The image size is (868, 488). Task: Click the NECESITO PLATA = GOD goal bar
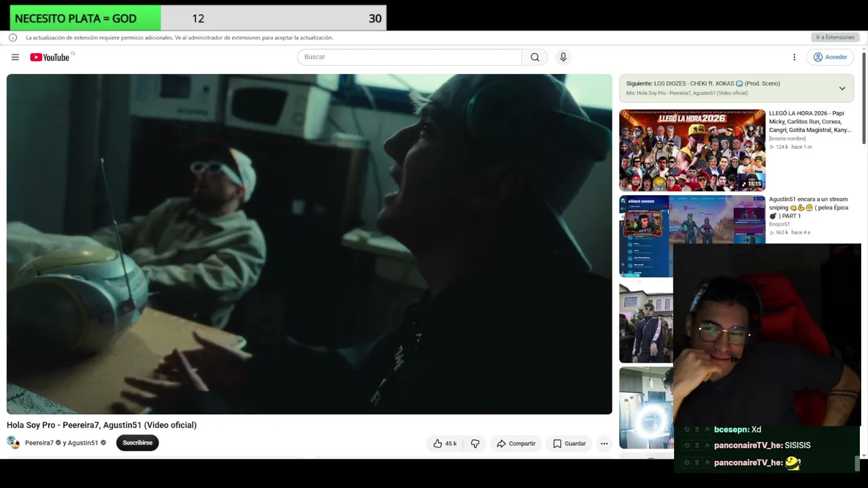click(198, 18)
